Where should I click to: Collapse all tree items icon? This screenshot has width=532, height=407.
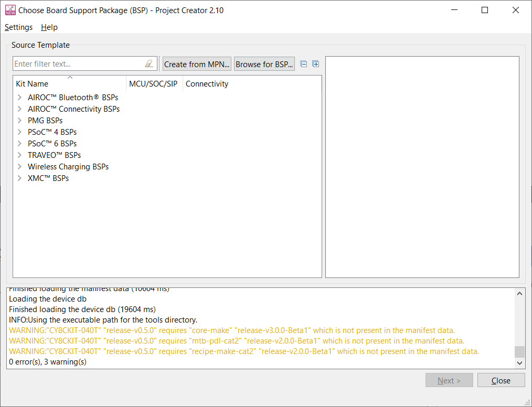304,64
